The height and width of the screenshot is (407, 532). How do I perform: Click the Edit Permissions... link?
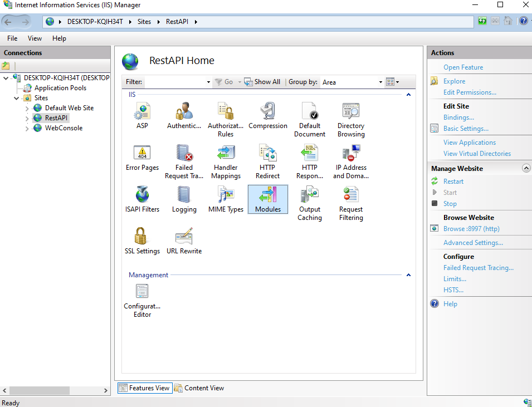click(x=470, y=92)
